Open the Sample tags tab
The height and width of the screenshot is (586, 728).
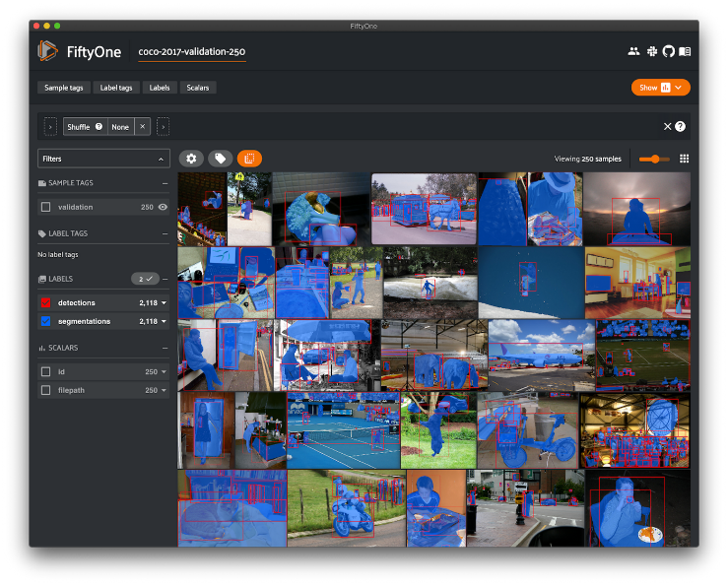point(64,88)
